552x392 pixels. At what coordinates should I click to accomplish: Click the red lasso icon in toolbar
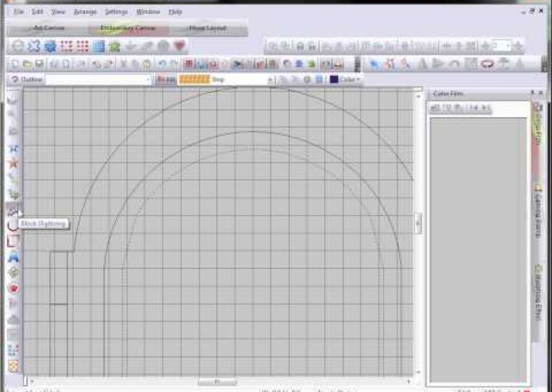coord(487,65)
